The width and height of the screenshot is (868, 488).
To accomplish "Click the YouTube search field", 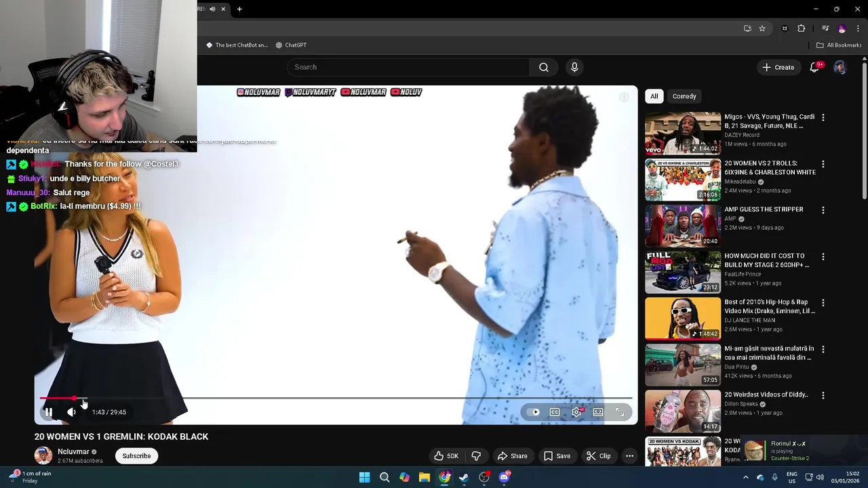I will pos(408,67).
